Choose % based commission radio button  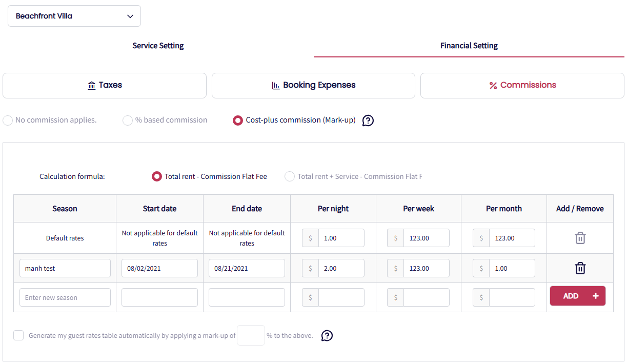(x=128, y=120)
